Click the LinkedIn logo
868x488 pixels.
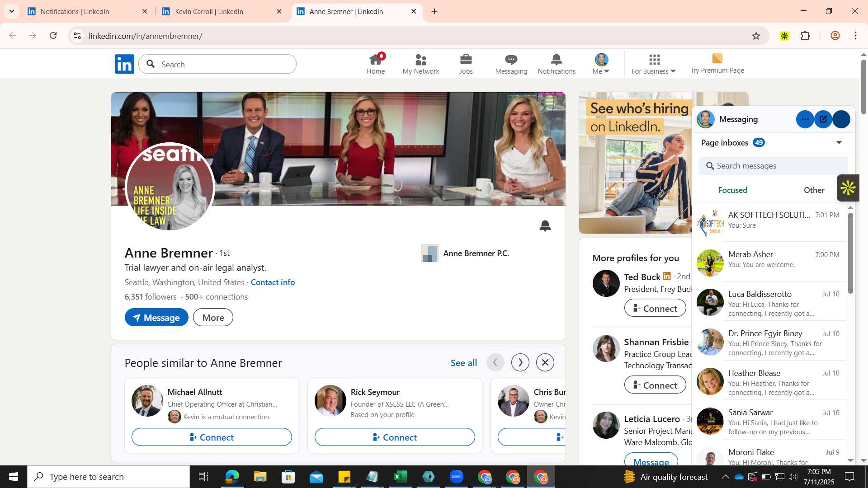tap(124, 64)
